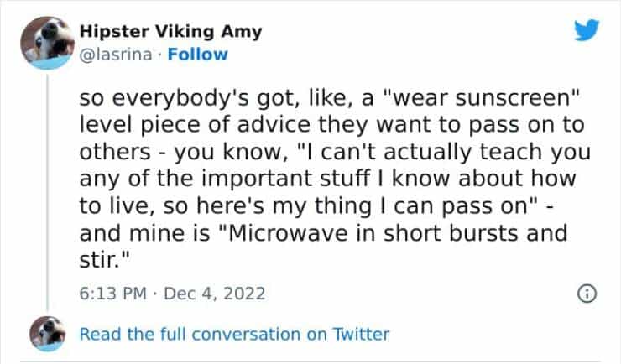The width and height of the screenshot is (621, 364).
Task: Click the info icon beside the timestamp
Action: click(587, 294)
